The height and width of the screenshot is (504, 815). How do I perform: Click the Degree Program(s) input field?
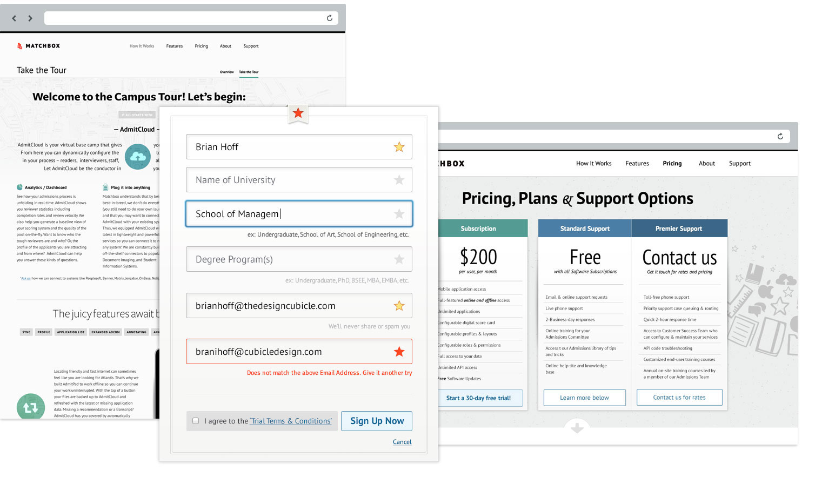(x=292, y=259)
